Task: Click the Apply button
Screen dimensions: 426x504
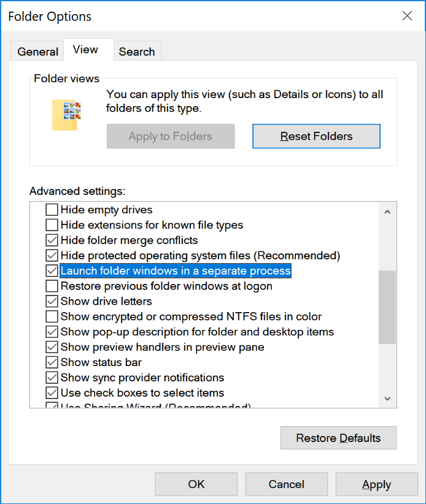Action: [x=376, y=484]
